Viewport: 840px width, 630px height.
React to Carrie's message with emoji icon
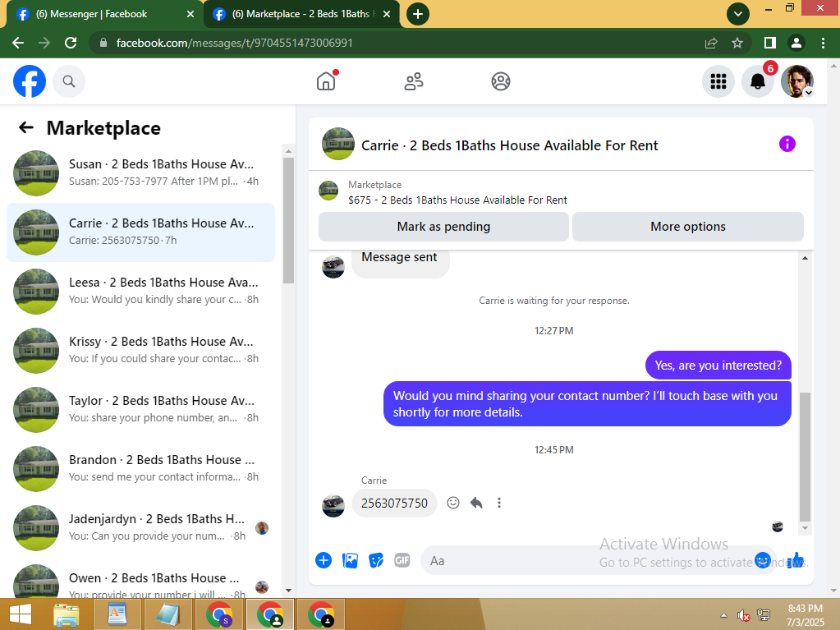click(453, 503)
